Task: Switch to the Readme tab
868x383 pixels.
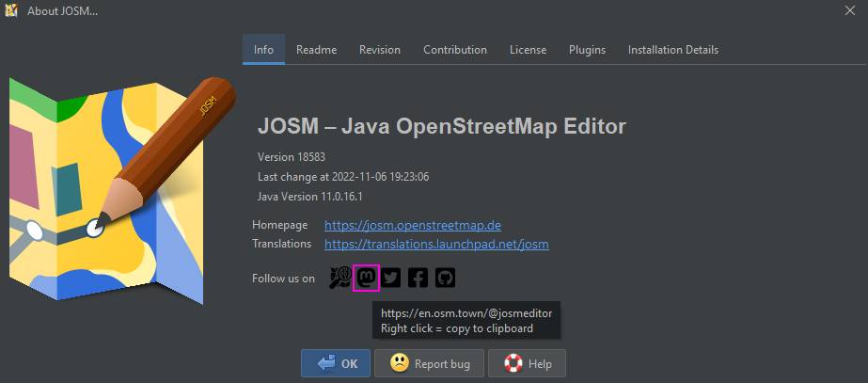Action: [317, 49]
